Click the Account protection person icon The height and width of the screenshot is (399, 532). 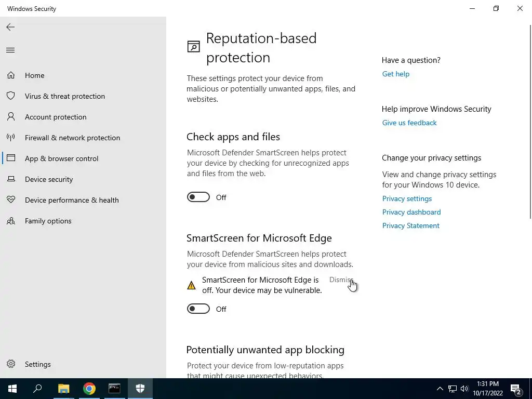11,117
